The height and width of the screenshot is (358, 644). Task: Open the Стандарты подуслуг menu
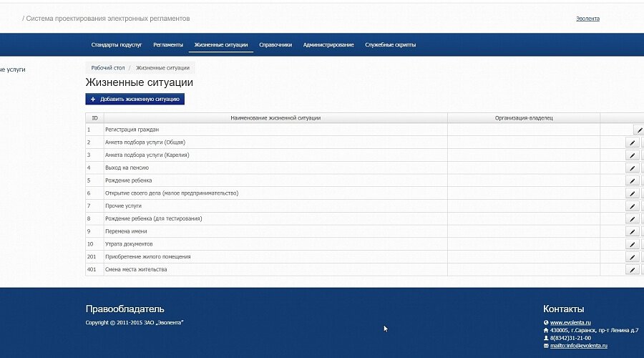(x=117, y=44)
